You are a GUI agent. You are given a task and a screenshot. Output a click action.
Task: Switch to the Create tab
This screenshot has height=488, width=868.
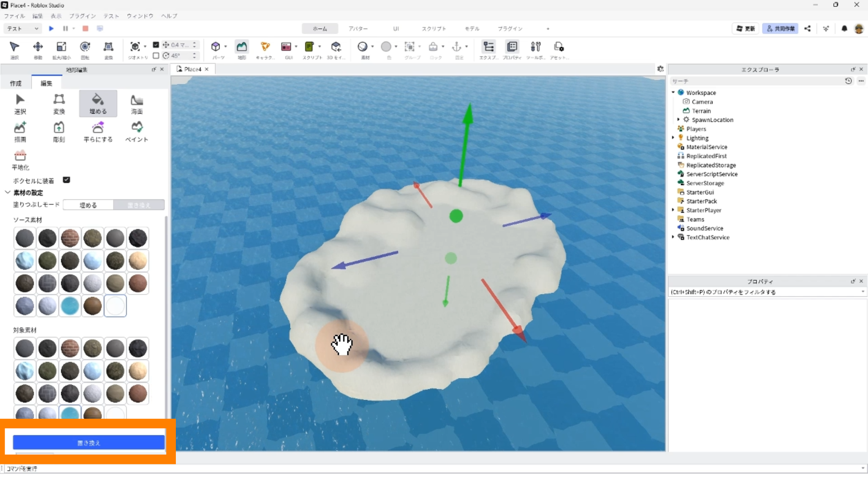point(16,83)
